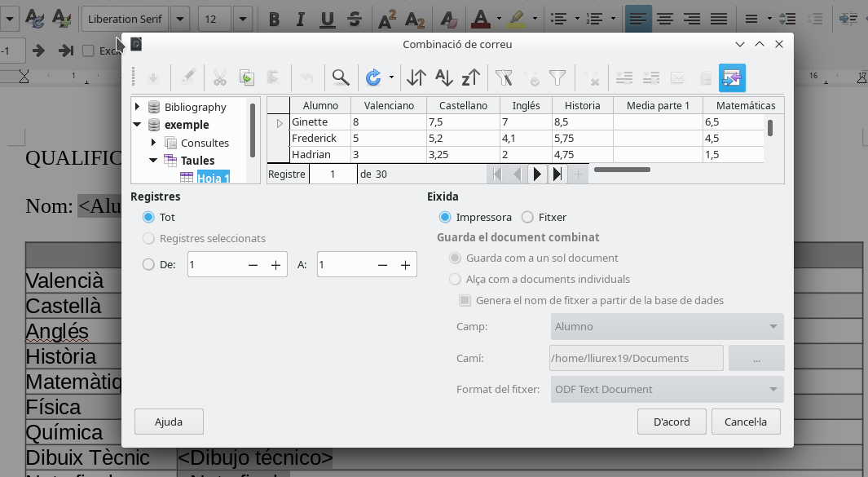The height and width of the screenshot is (477, 868).
Task: Increase the 'De:' value with plus button
Action: pos(275,265)
